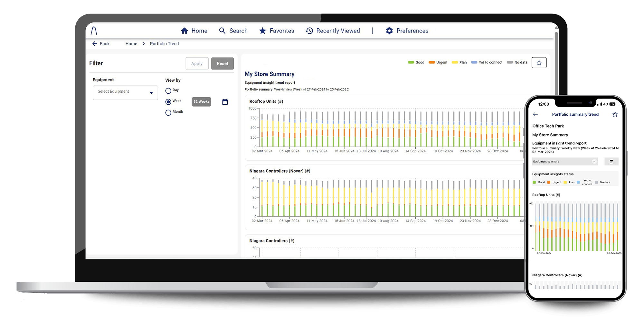The image size is (644, 322).
Task: Click the breadcrumb chevron after Home
Action: (x=144, y=44)
